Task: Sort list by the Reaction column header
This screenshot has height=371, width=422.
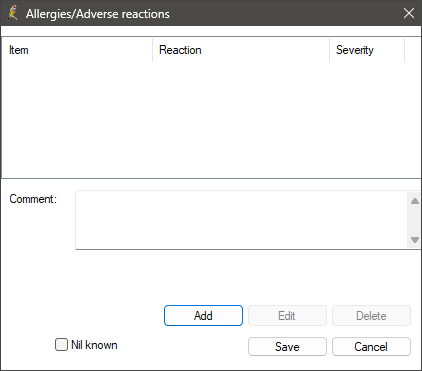Action: [241, 50]
